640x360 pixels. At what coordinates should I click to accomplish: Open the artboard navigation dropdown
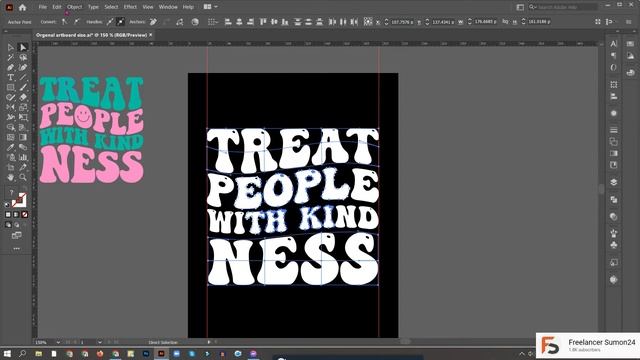click(100, 342)
